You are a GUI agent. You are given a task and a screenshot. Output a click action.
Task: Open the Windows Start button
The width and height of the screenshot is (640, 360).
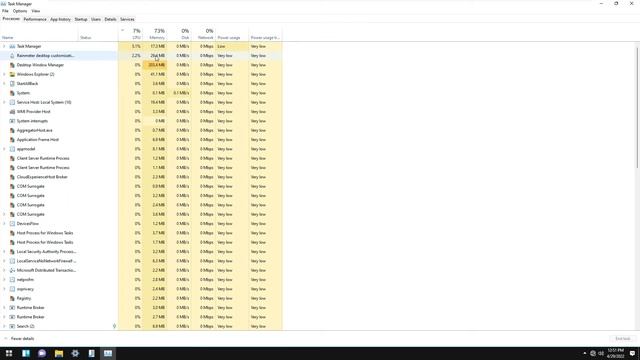tap(9, 353)
